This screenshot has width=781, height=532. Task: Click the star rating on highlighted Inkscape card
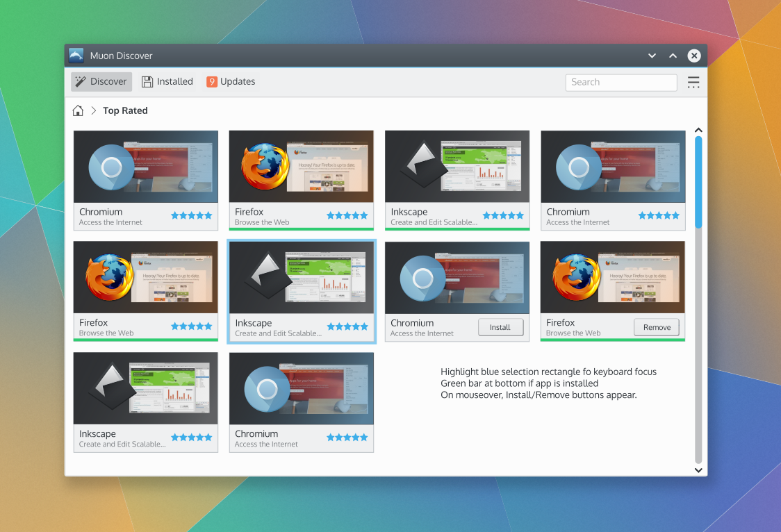click(347, 326)
